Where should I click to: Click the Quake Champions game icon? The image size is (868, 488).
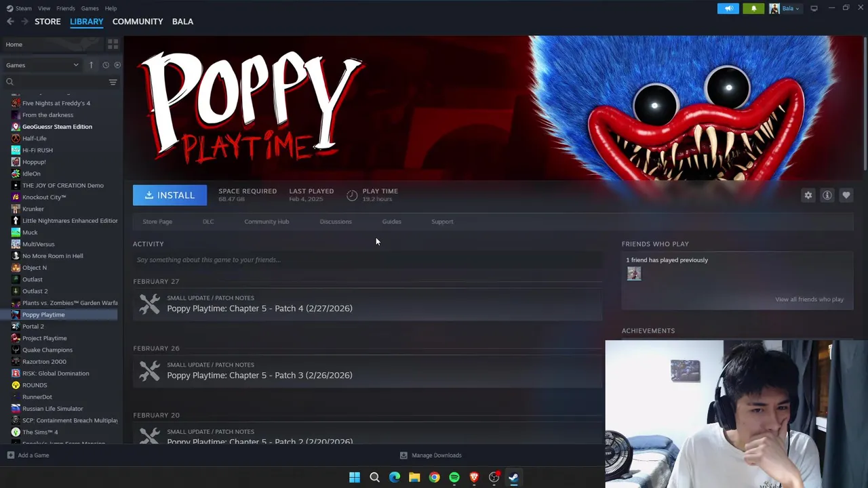click(x=16, y=350)
